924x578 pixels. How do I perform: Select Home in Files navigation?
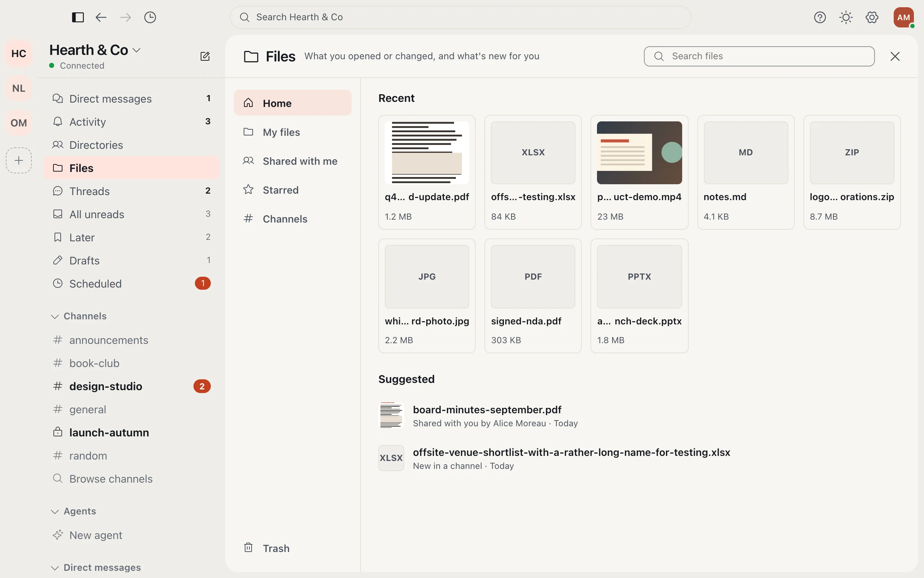tap(292, 103)
